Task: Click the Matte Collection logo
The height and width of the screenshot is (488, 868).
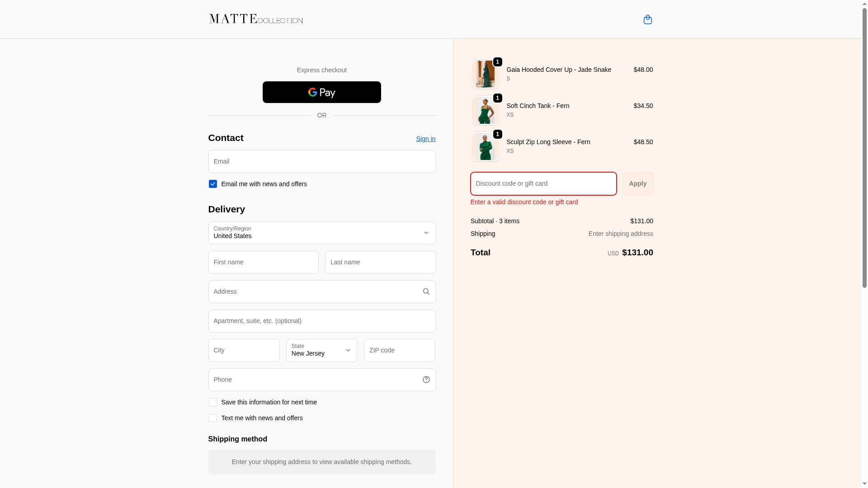Action: coord(256,19)
